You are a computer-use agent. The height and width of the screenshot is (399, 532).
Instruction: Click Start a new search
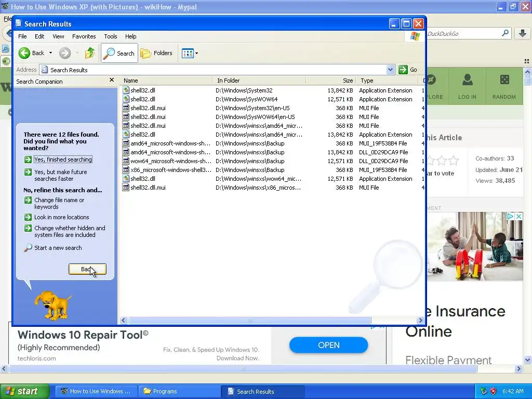58,248
